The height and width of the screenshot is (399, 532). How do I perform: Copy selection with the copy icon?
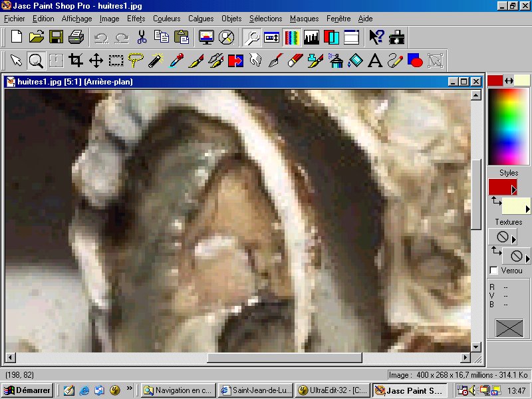pos(162,37)
